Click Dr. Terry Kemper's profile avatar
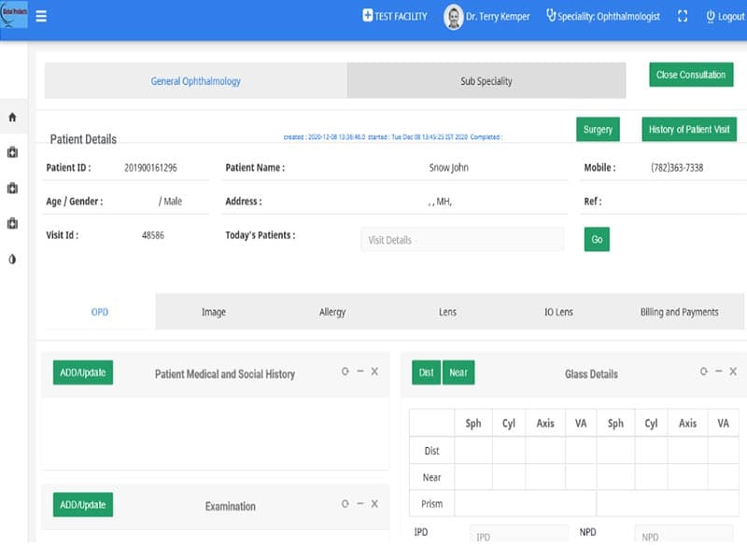 point(454,17)
